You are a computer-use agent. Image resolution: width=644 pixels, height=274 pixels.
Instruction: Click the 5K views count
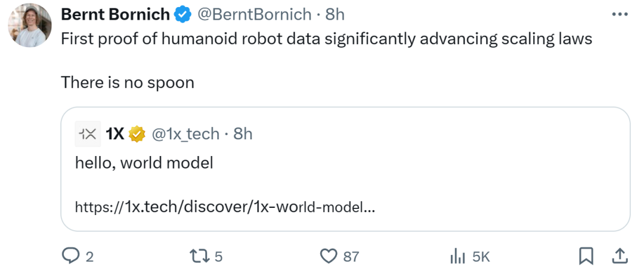point(481,257)
